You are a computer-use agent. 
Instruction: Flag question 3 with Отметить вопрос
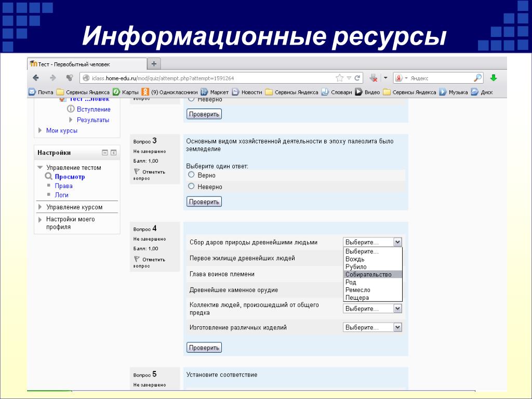click(149, 175)
